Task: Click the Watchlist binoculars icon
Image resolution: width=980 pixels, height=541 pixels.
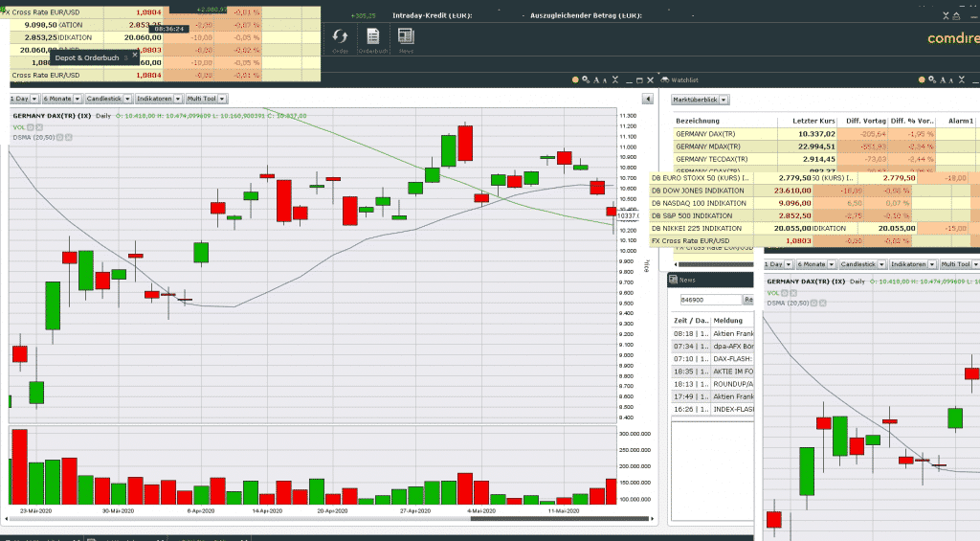Action: 664,80
